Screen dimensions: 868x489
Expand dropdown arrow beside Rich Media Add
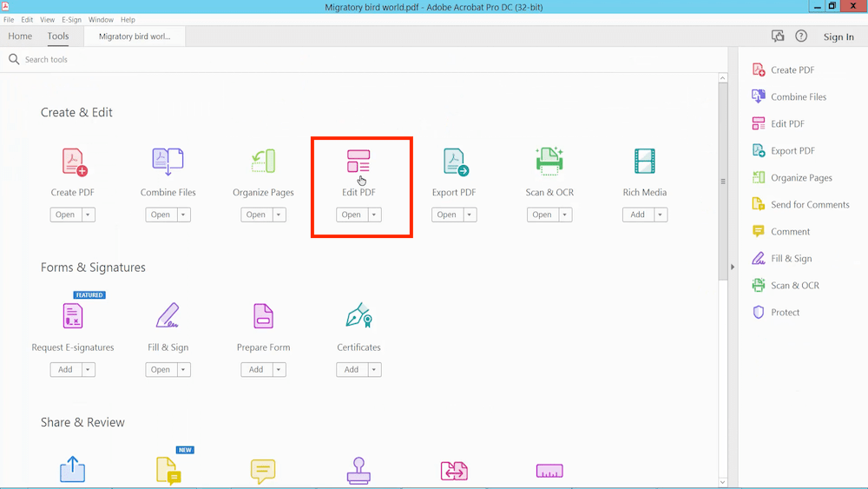(661, 215)
